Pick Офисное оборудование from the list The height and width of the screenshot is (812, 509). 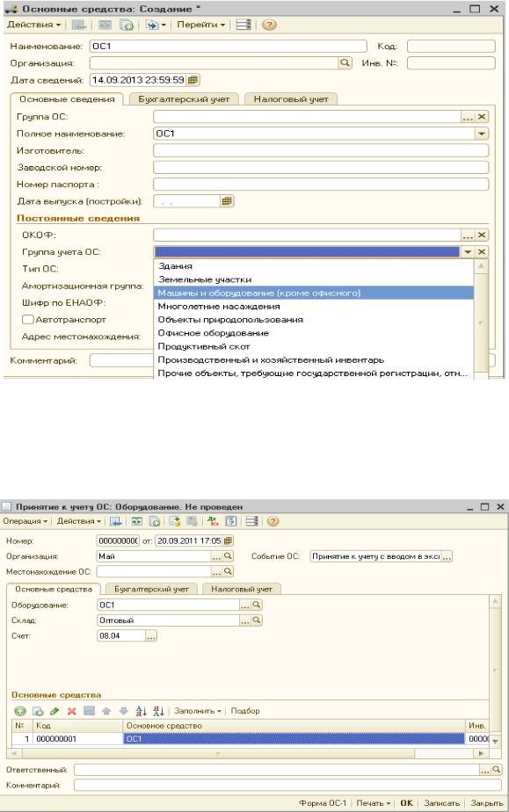(x=314, y=333)
